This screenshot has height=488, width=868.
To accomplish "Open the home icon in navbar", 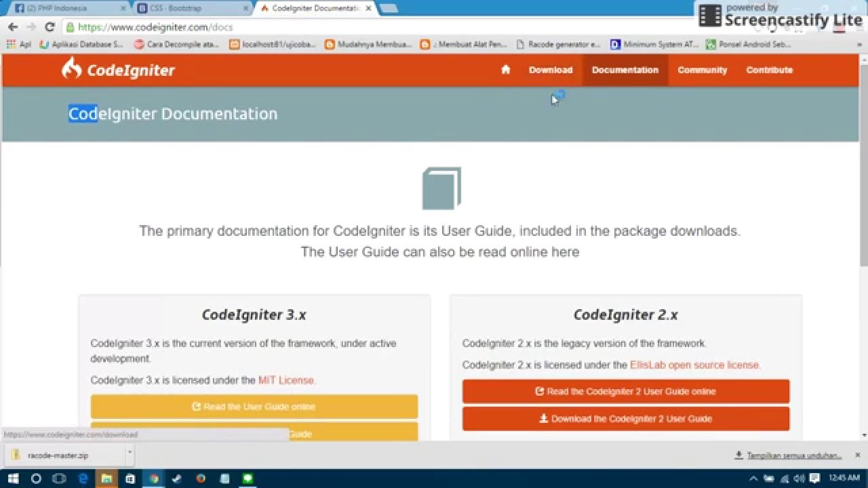I will point(505,69).
